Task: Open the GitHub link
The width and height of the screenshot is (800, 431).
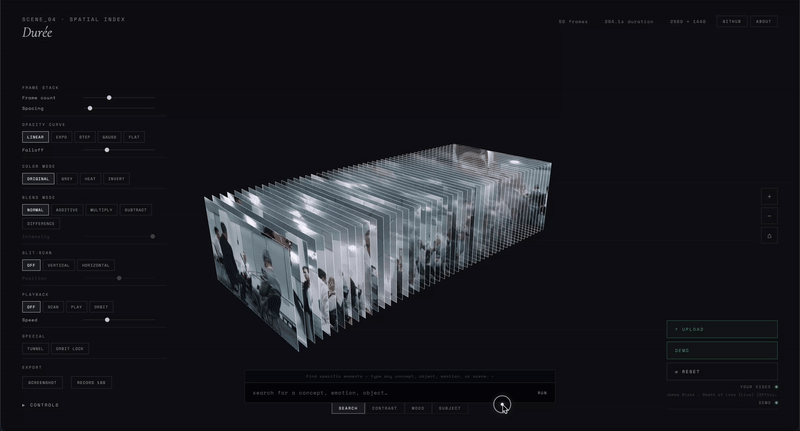Action: click(732, 21)
